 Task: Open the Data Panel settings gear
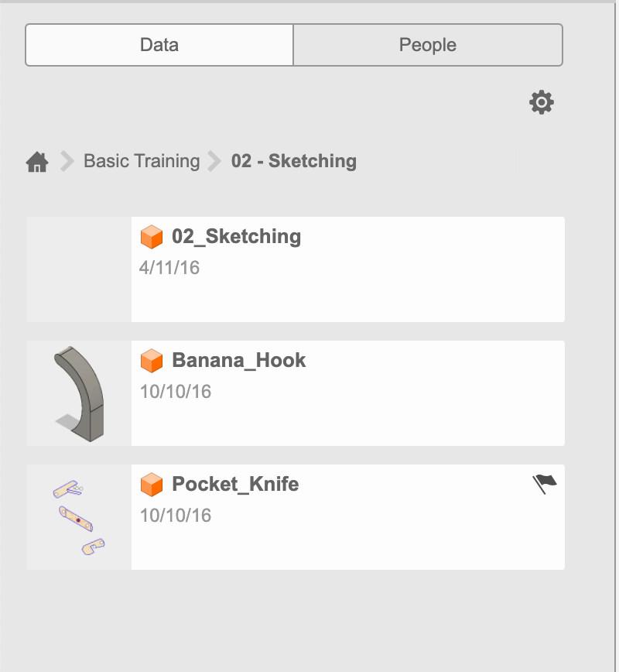coord(542,101)
